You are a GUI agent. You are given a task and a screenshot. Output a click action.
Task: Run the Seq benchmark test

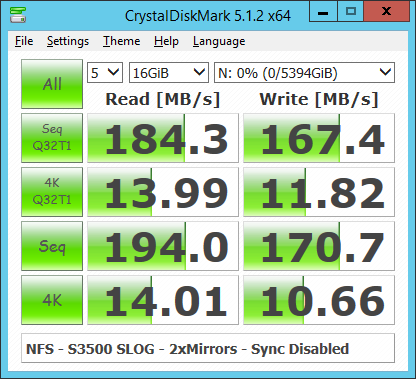click(52, 246)
